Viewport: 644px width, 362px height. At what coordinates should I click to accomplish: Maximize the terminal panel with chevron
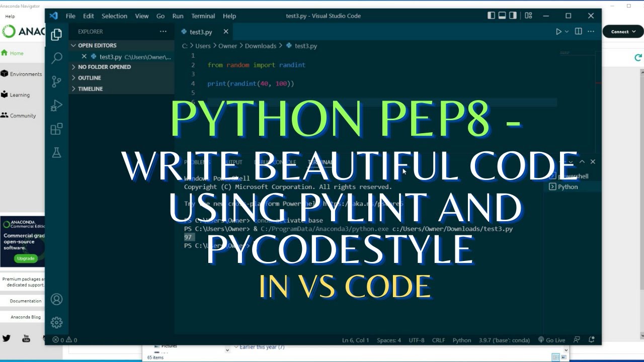tap(582, 161)
